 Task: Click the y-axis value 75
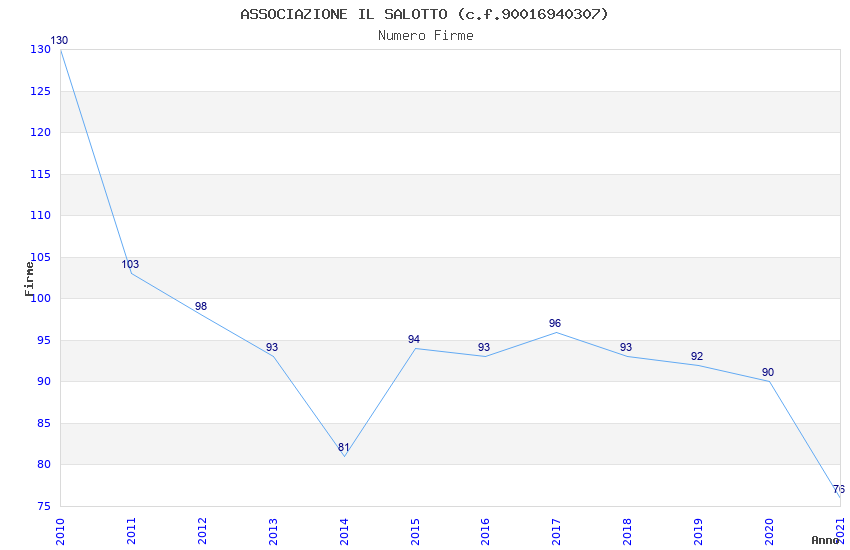click(x=44, y=506)
